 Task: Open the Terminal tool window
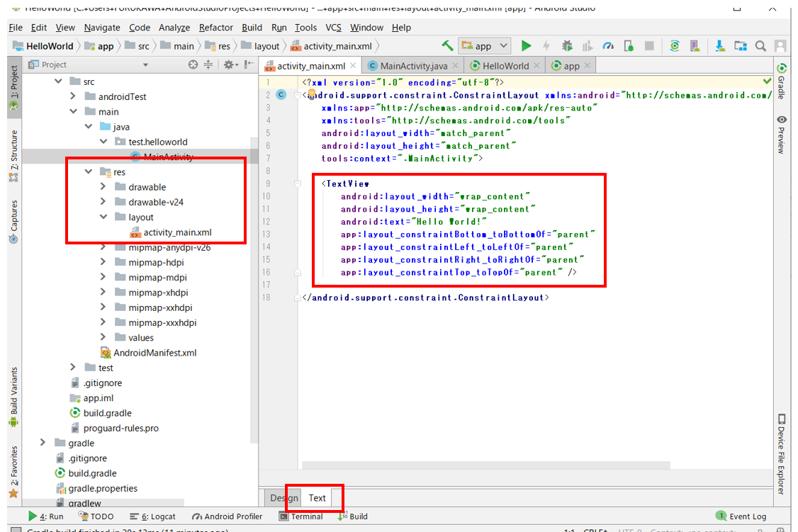click(300, 516)
